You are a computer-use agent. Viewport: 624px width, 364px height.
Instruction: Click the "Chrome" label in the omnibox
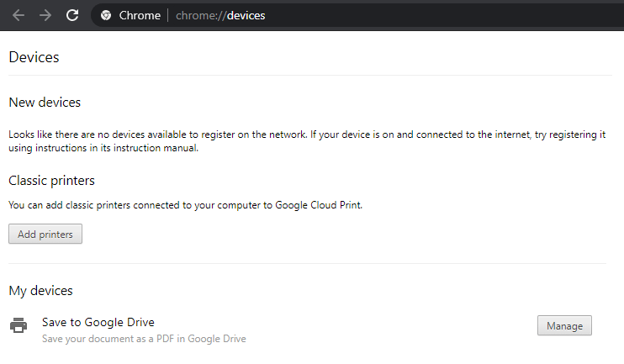click(140, 15)
